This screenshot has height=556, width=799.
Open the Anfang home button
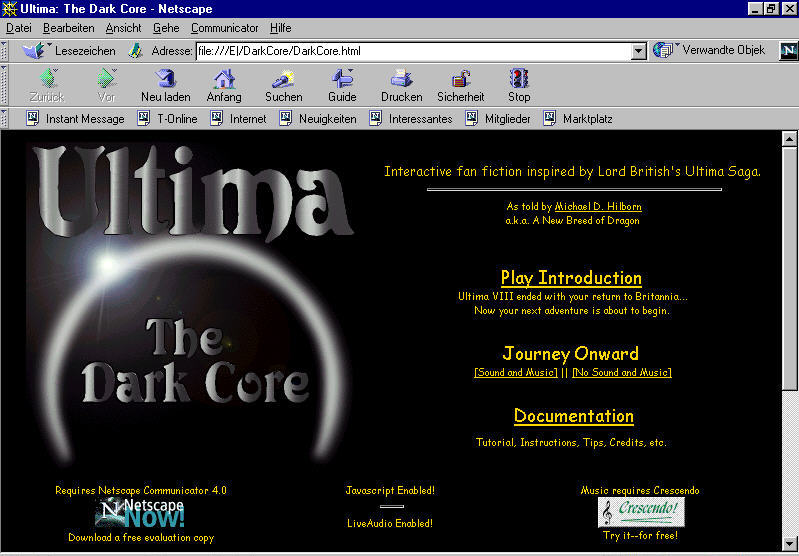(x=224, y=86)
